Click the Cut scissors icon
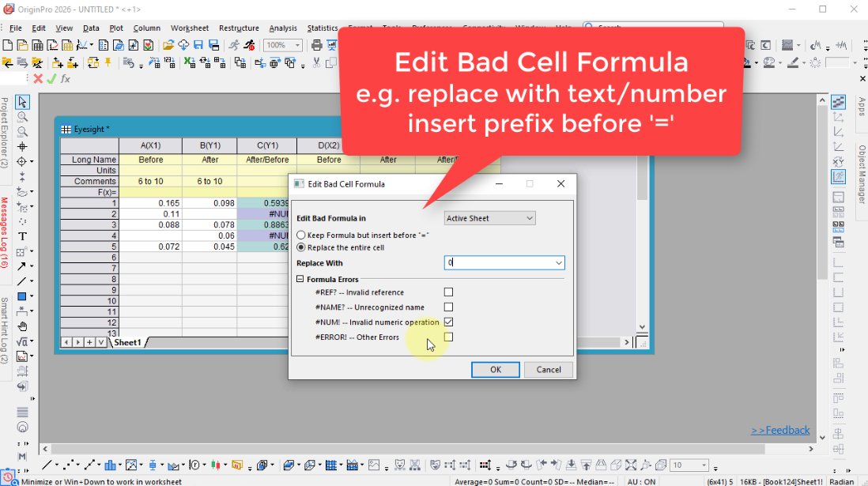868x486 pixels. point(316,62)
